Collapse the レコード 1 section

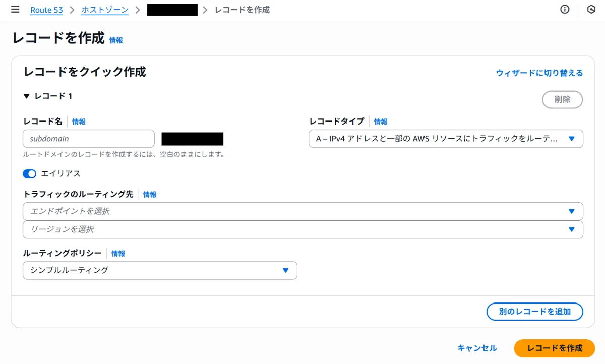(26, 96)
